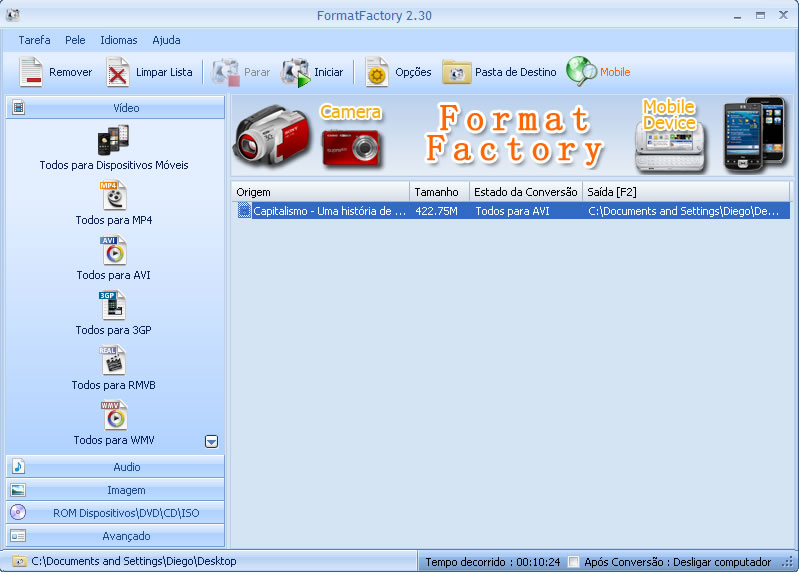Click the Todos para 3GP label
Viewport: 799px width, 574px height.
113,330
